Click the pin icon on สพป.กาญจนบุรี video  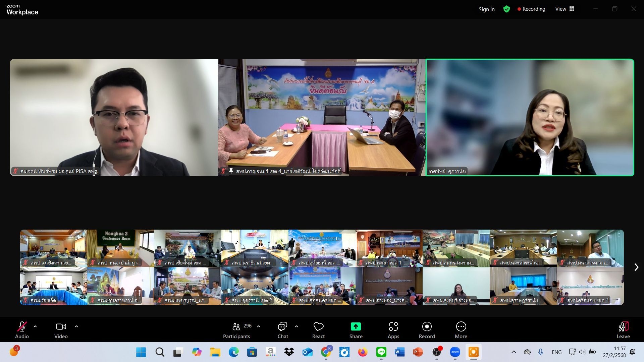point(231,171)
